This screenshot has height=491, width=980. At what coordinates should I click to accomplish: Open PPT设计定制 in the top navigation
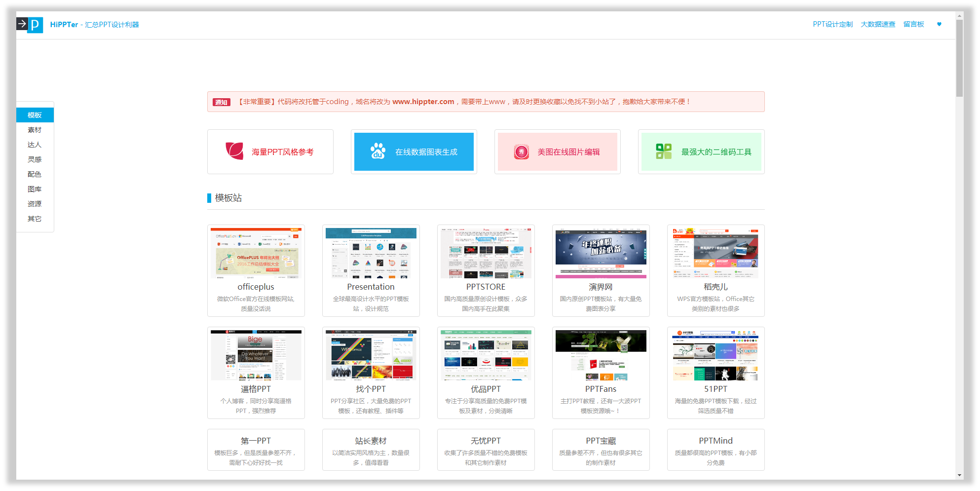[832, 24]
